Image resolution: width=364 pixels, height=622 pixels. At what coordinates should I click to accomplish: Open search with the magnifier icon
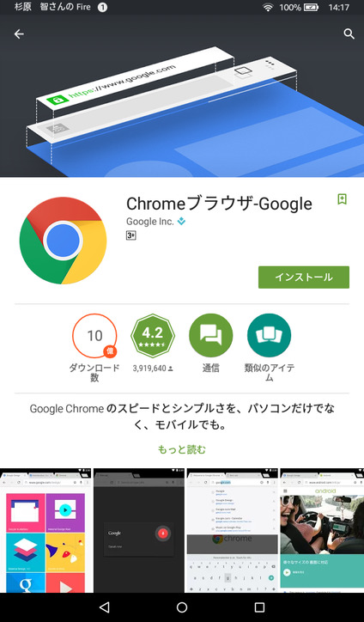pos(349,34)
